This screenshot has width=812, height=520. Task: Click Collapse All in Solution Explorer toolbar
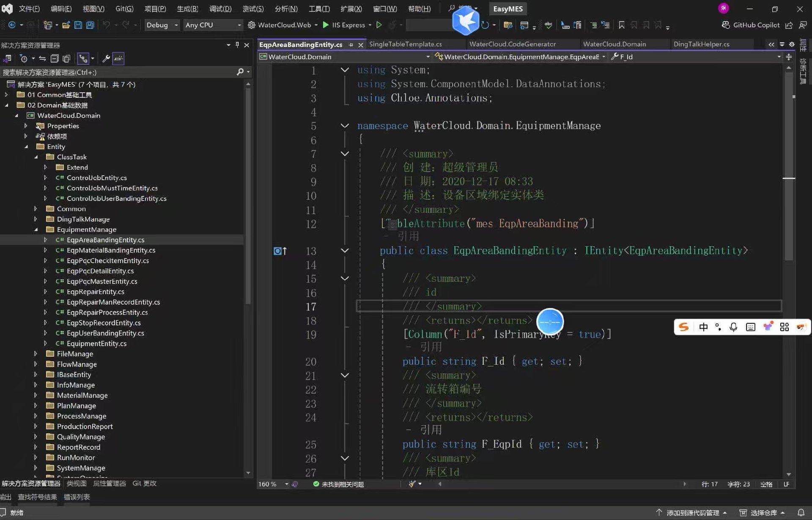pyautogui.click(x=55, y=58)
